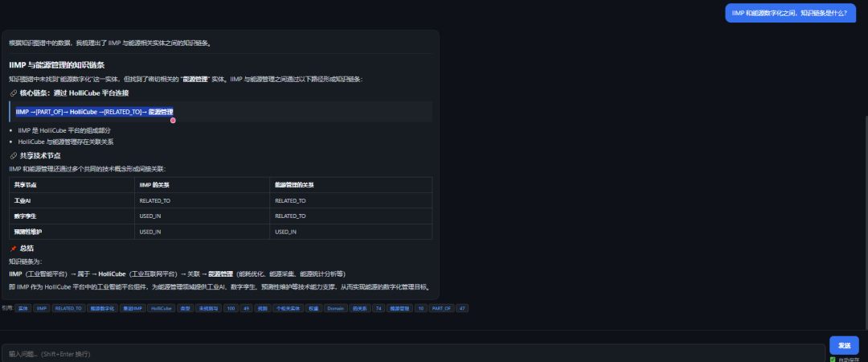Click the link icon beside 共享技术节点 heading
Image resolution: width=868 pixels, height=362 pixels.
pos(14,156)
